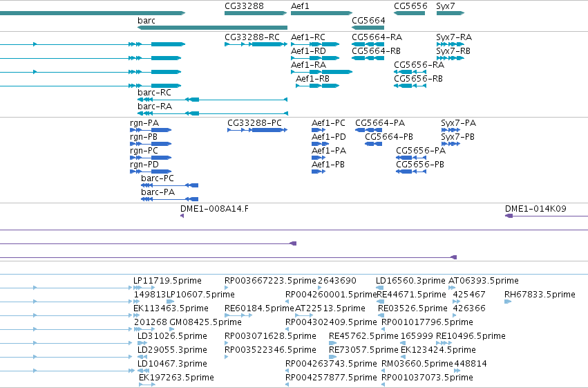Image resolution: width=588 pixels, height=388 pixels.
Task: Click protein rgn-PC
Action: (151, 158)
